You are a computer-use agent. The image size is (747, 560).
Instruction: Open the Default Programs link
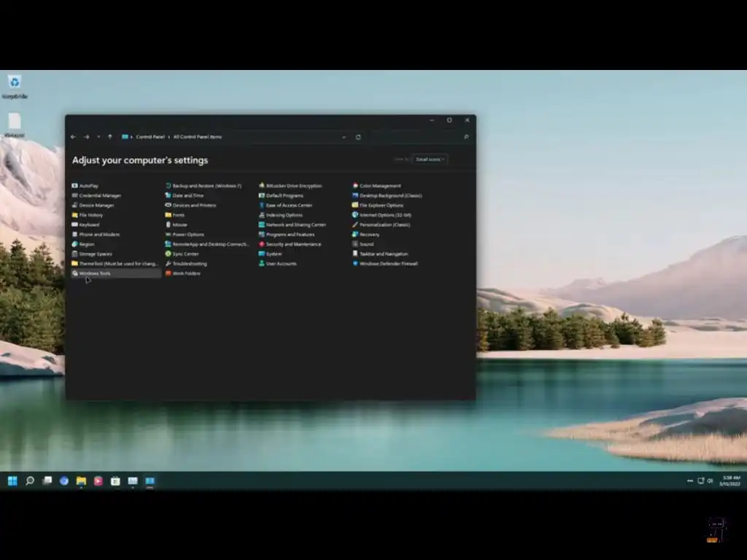pyautogui.click(x=285, y=195)
